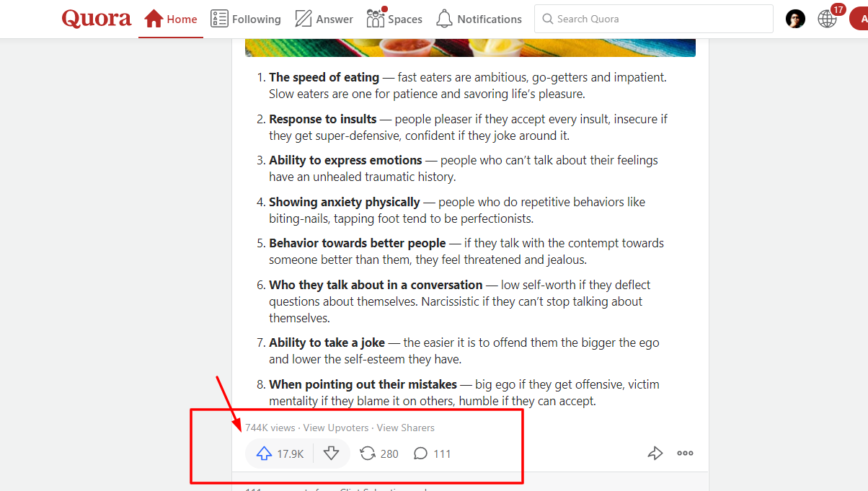Click the share arrow on the answer
Image resolution: width=868 pixels, height=491 pixels.
[655, 453]
